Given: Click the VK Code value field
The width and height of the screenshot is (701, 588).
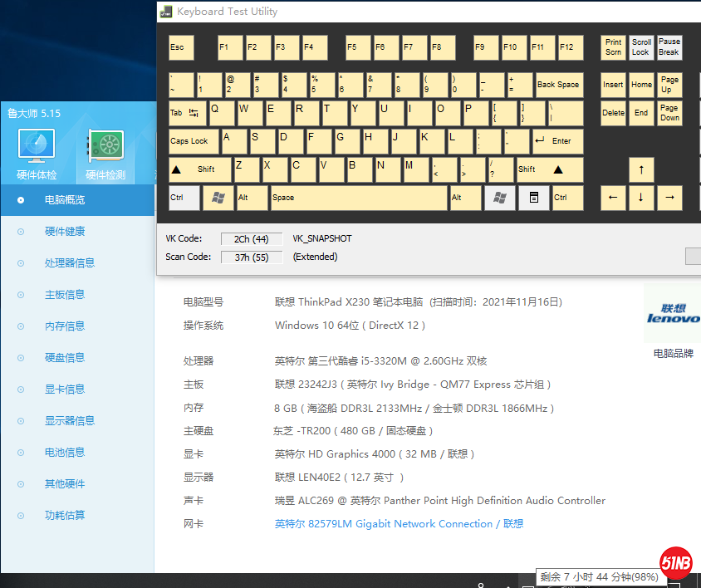Looking at the screenshot, I should tap(252, 239).
